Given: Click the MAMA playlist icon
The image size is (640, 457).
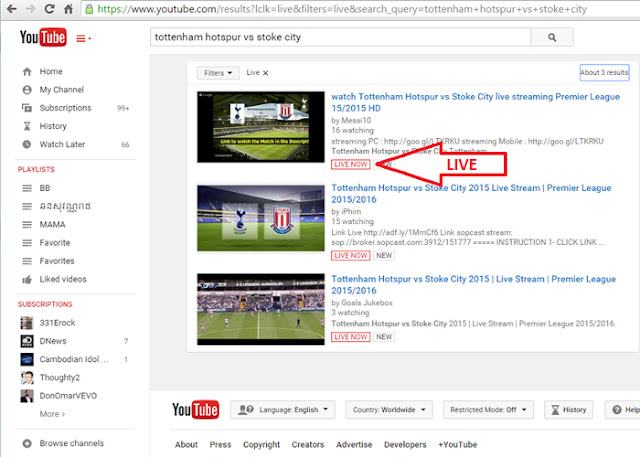Looking at the screenshot, I should coord(27,224).
